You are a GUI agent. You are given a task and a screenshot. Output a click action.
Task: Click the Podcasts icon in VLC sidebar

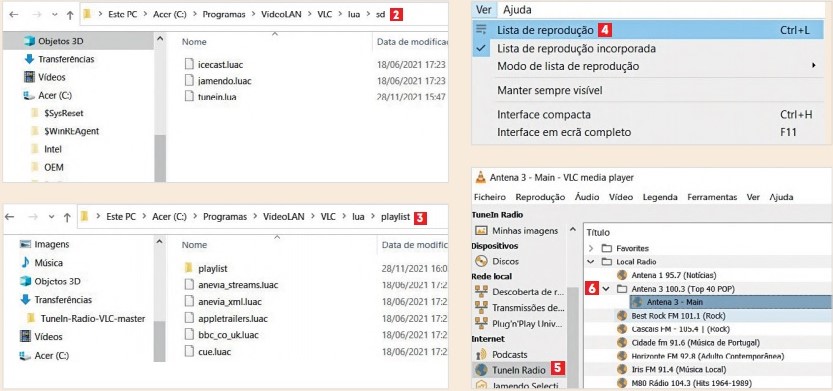coord(481,354)
